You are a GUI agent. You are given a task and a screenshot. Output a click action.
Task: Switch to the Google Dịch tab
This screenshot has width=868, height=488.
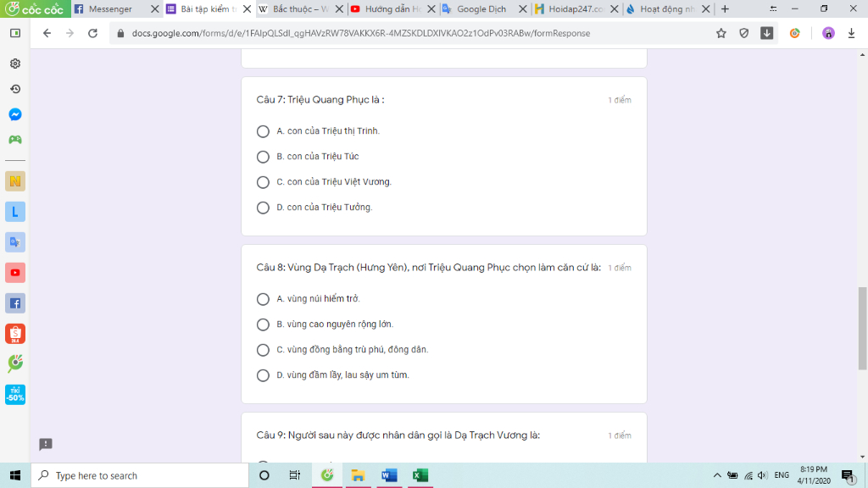pos(481,8)
